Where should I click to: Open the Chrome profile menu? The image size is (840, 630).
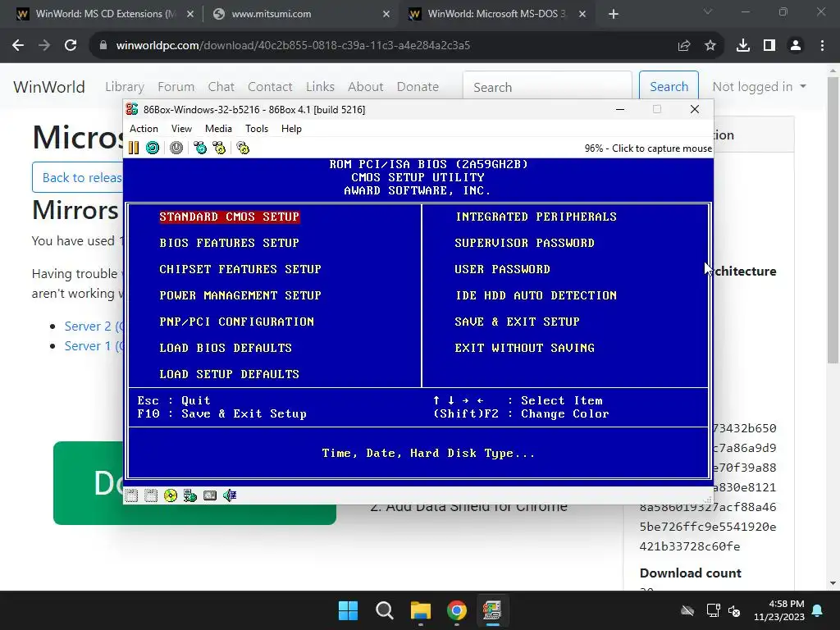tap(796, 46)
